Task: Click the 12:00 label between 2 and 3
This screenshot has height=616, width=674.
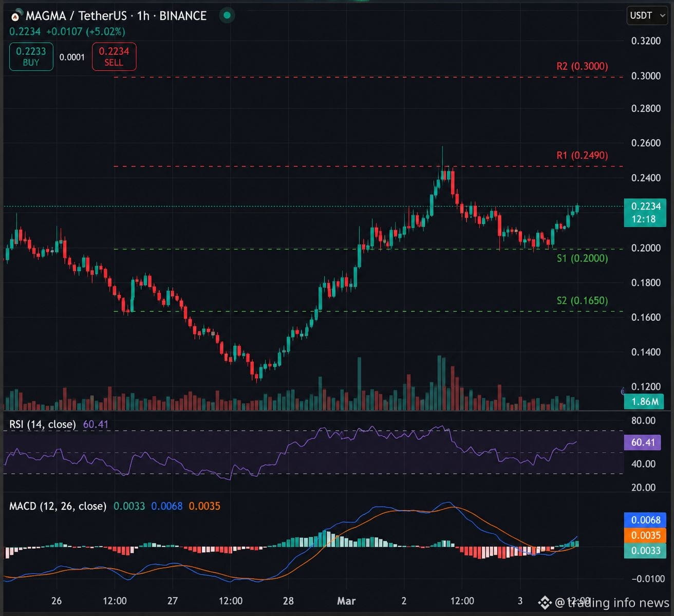Action: point(462,601)
